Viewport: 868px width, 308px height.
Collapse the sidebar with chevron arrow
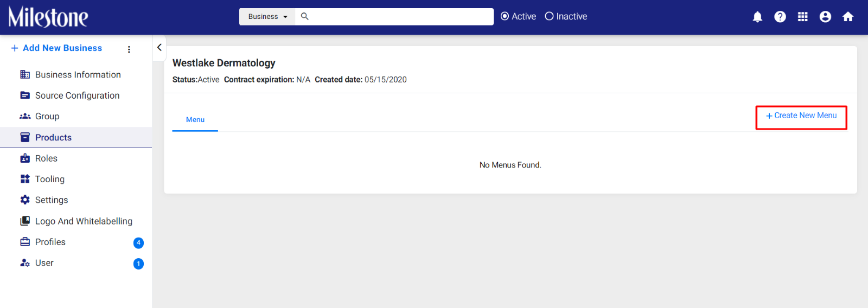[x=159, y=48]
